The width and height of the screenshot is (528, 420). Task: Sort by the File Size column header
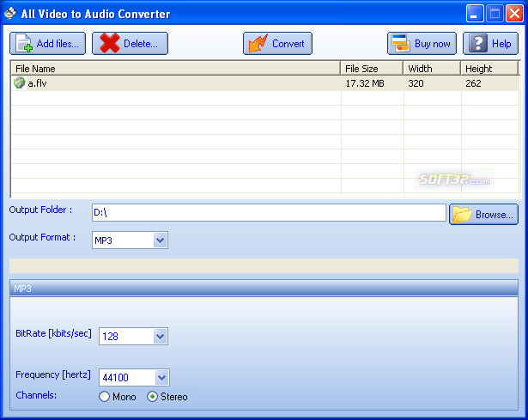click(x=372, y=69)
